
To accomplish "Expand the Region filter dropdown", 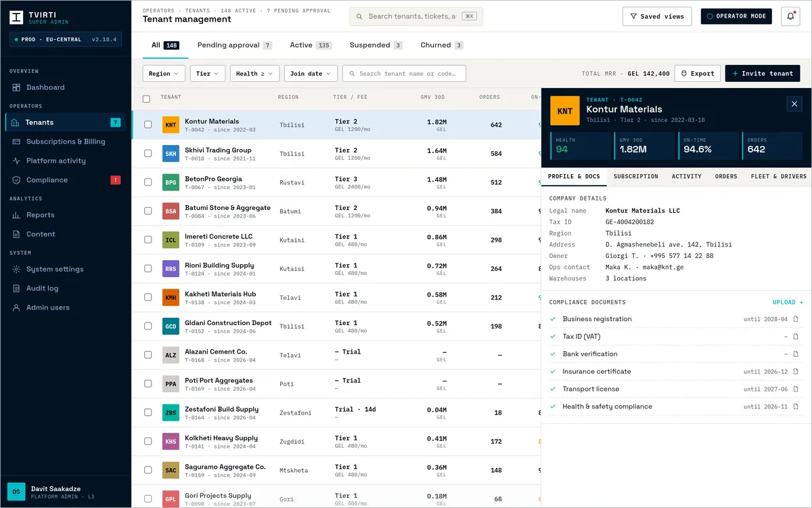I will click(164, 73).
